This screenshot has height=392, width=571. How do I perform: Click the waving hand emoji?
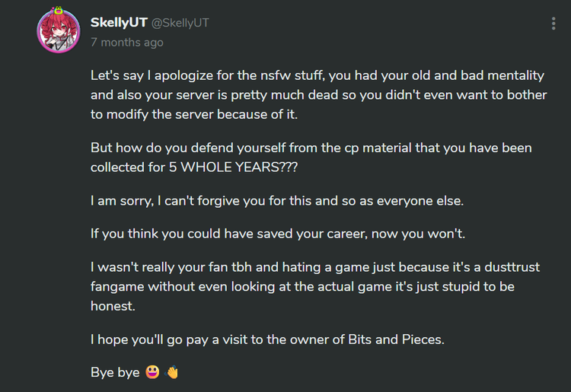172,373
